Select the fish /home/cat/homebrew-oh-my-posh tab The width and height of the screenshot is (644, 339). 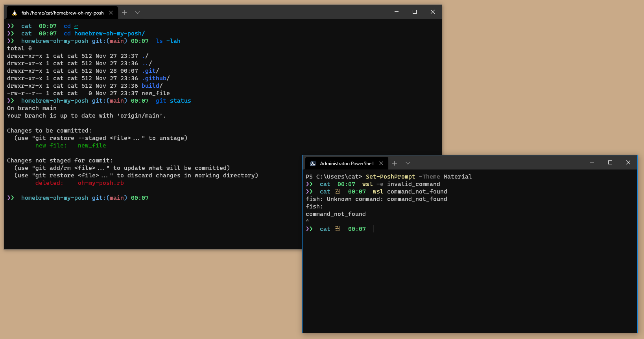point(62,13)
